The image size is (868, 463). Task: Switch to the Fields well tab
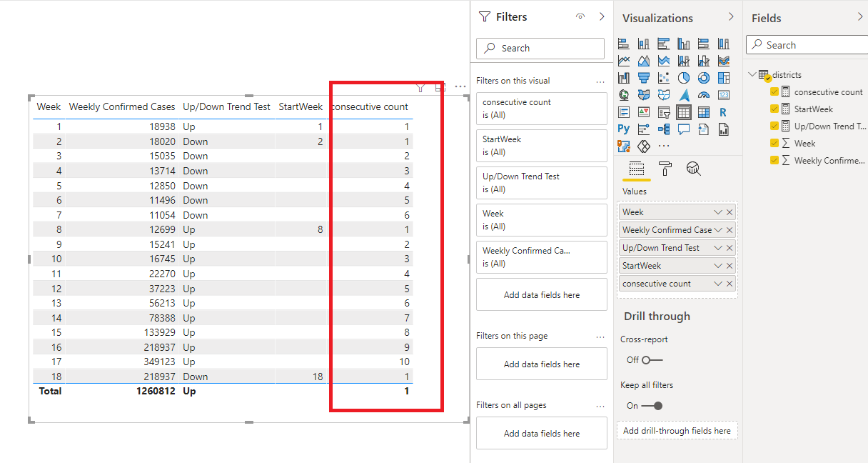(637, 169)
